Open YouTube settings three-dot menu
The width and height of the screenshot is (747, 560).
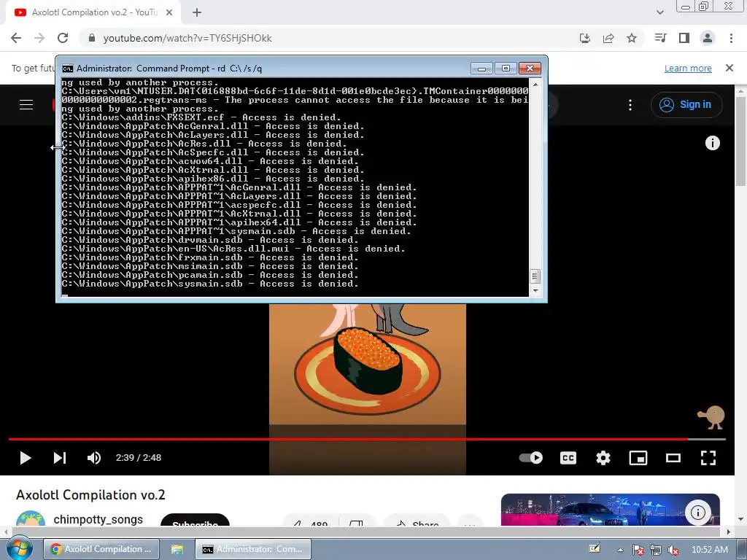630,105
